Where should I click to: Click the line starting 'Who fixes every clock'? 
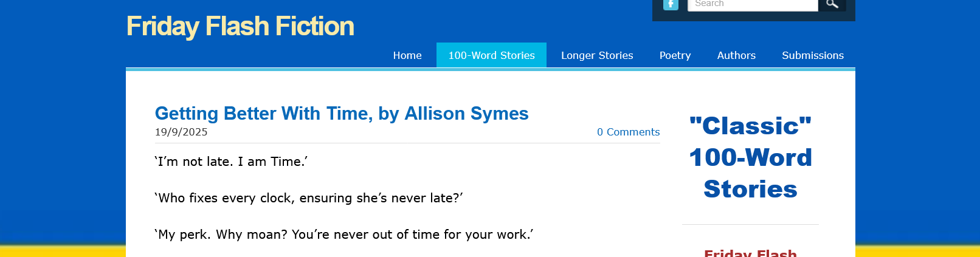click(309, 198)
